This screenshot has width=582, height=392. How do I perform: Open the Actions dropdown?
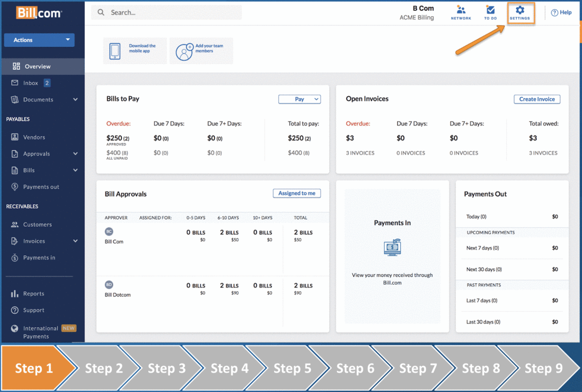[x=39, y=40]
